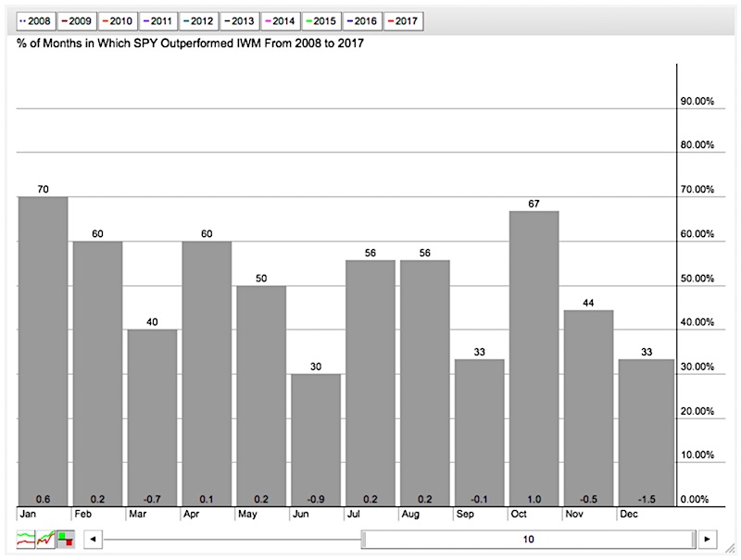Click the November bar showing 44
The width and height of the screenshot is (741, 560).
click(x=589, y=408)
